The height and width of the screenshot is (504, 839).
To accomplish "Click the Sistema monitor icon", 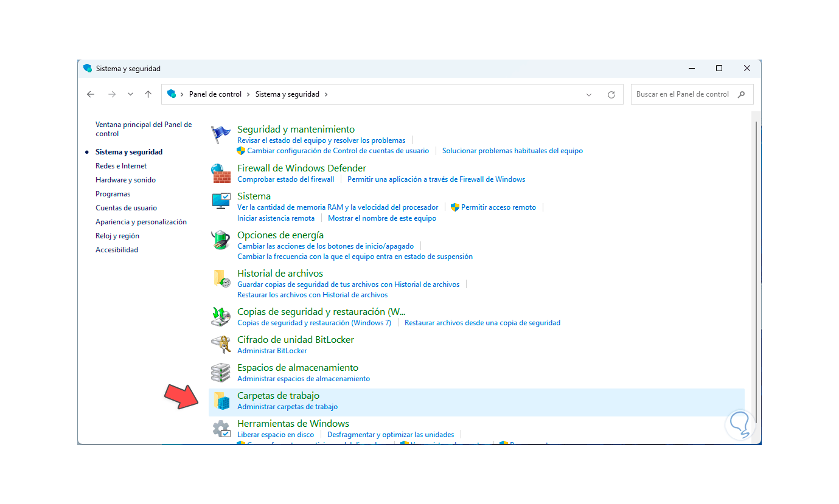I will click(221, 201).
